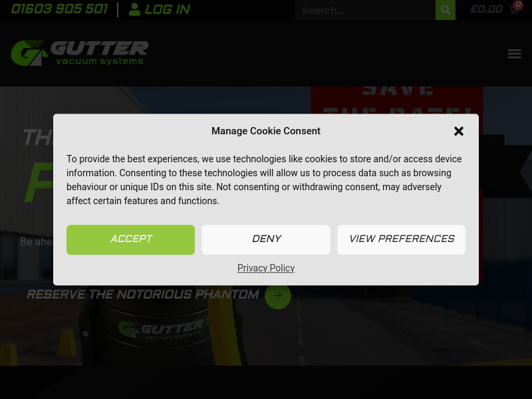
Task: Click the LOG IN link
Action: (x=168, y=9)
